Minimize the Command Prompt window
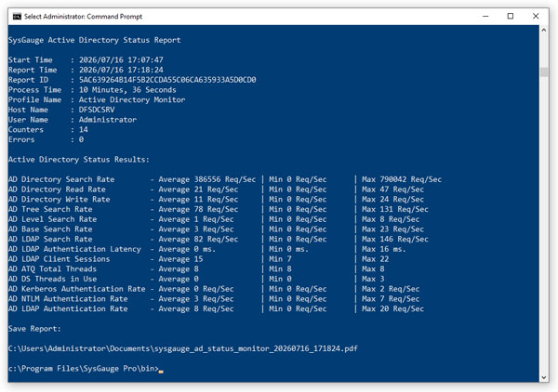 (x=485, y=17)
